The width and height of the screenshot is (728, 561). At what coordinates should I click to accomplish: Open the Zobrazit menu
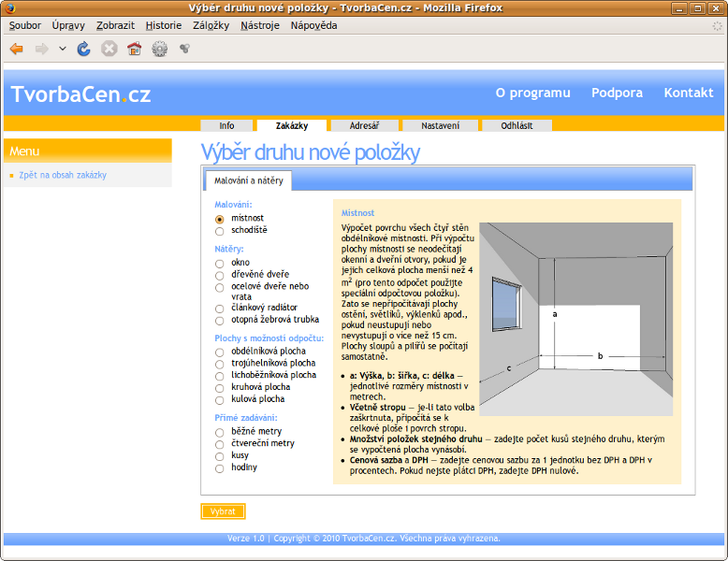point(115,25)
